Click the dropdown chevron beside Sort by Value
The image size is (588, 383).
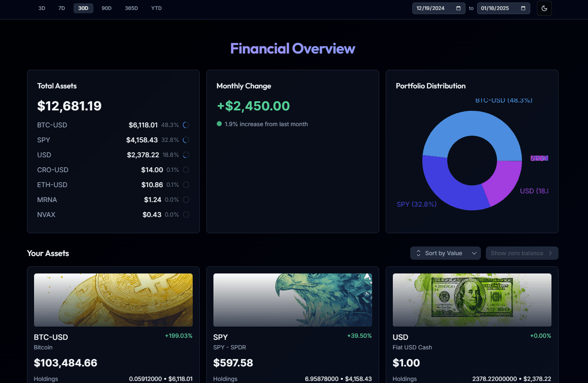[x=474, y=253]
